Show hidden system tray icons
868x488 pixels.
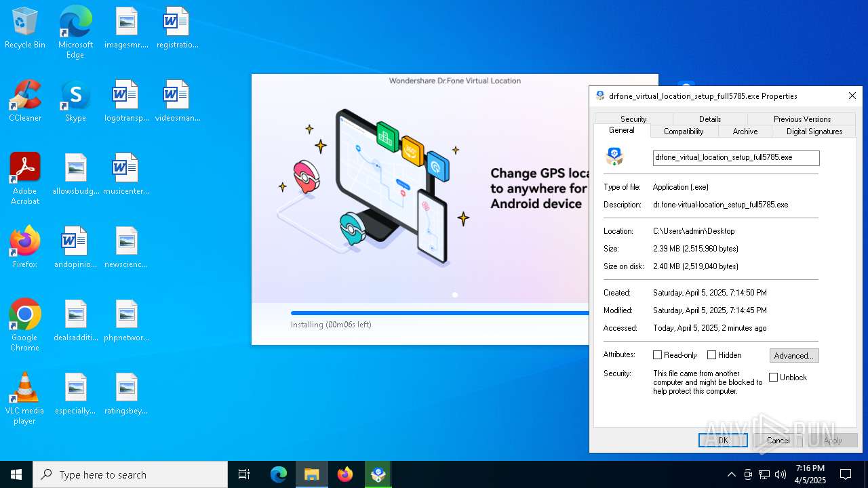tap(731, 474)
